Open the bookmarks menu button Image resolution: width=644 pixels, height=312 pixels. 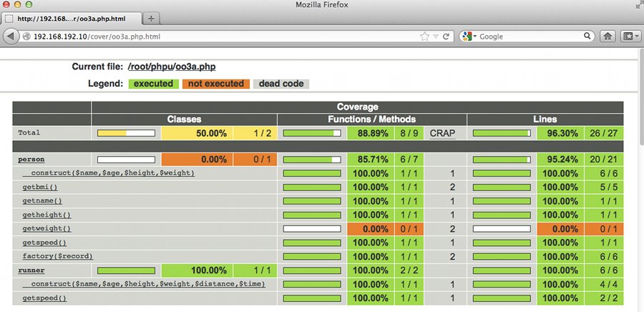tap(631, 36)
